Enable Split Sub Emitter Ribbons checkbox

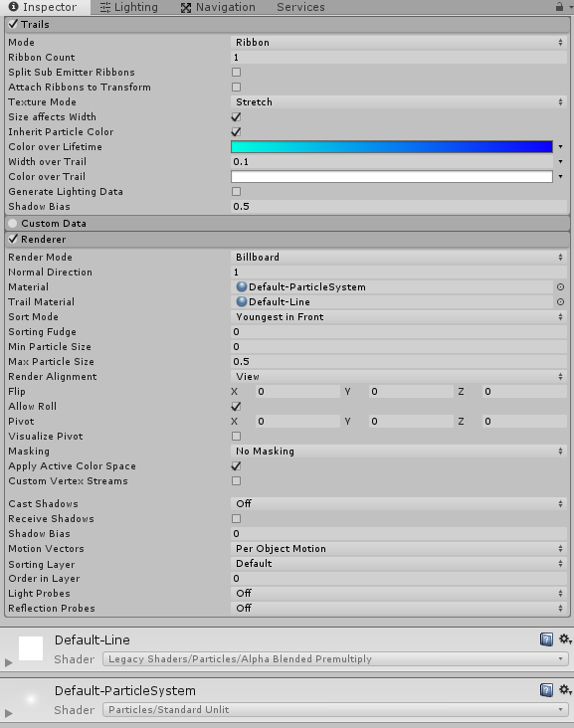(x=237, y=72)
